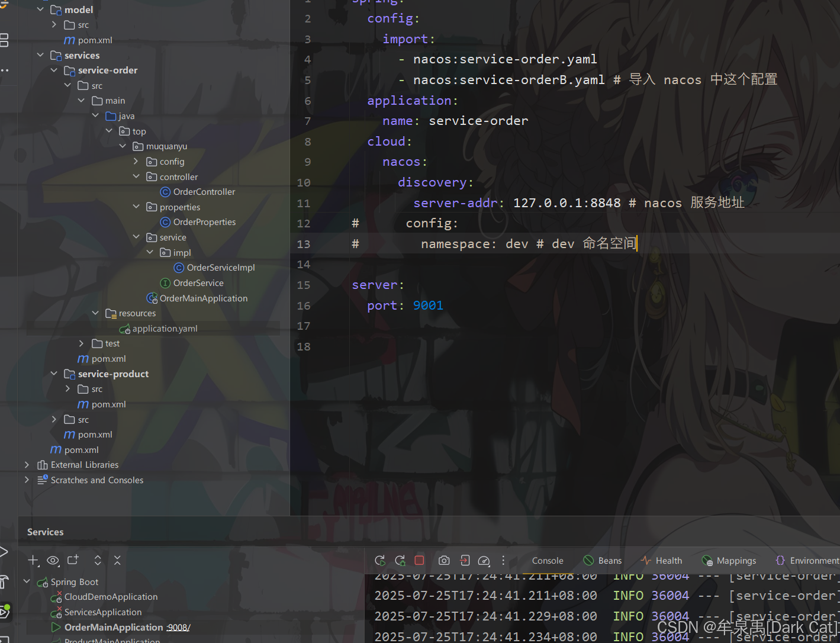Screen dimensions: 840x643
Task: Click the server-addr line in editor
Action: 578,203
